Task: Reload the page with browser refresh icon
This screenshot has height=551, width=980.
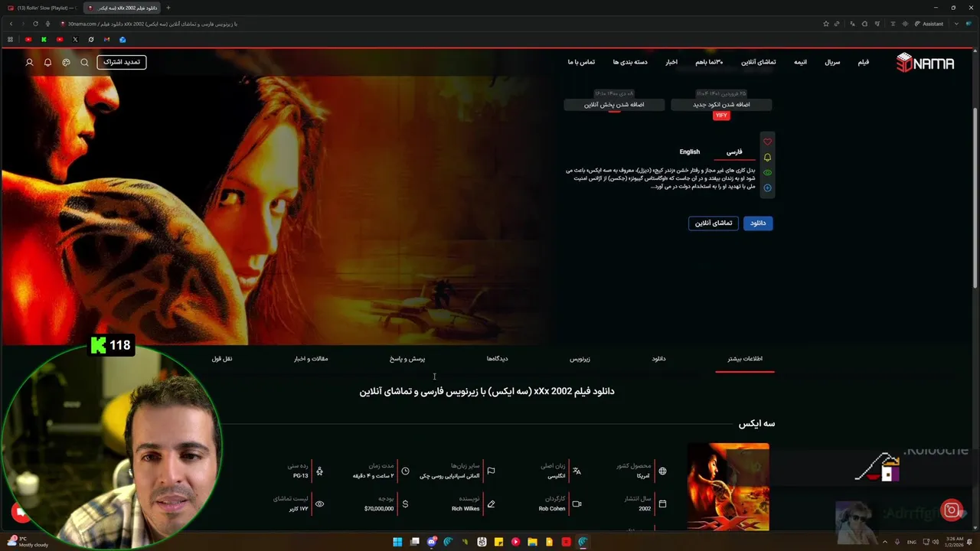Action: (x=35, y=24)
